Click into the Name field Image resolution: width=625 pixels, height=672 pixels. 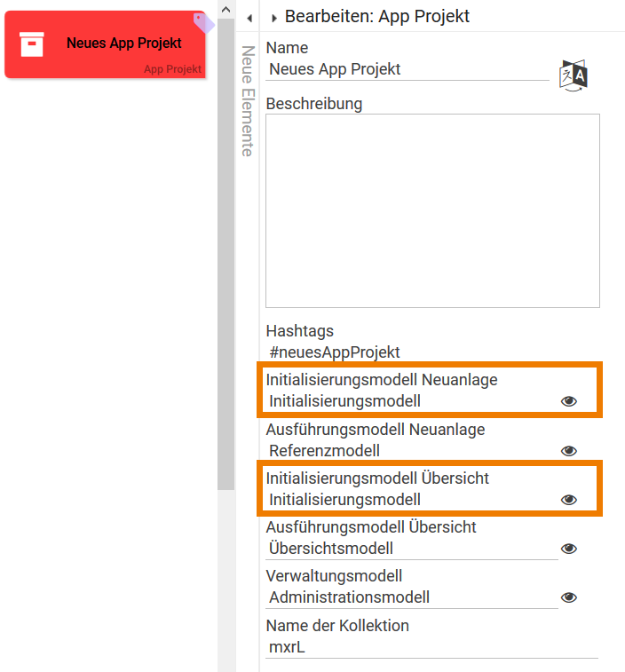tap(408, 69)
